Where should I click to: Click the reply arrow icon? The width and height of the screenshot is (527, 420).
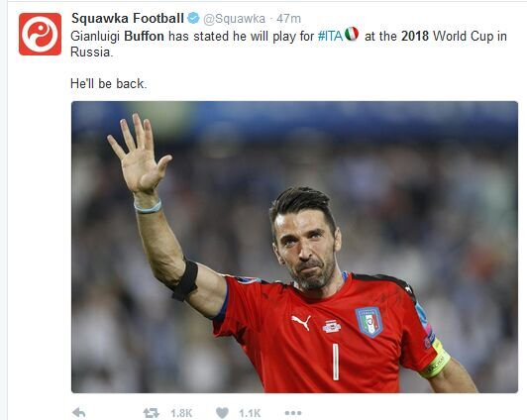79,412
